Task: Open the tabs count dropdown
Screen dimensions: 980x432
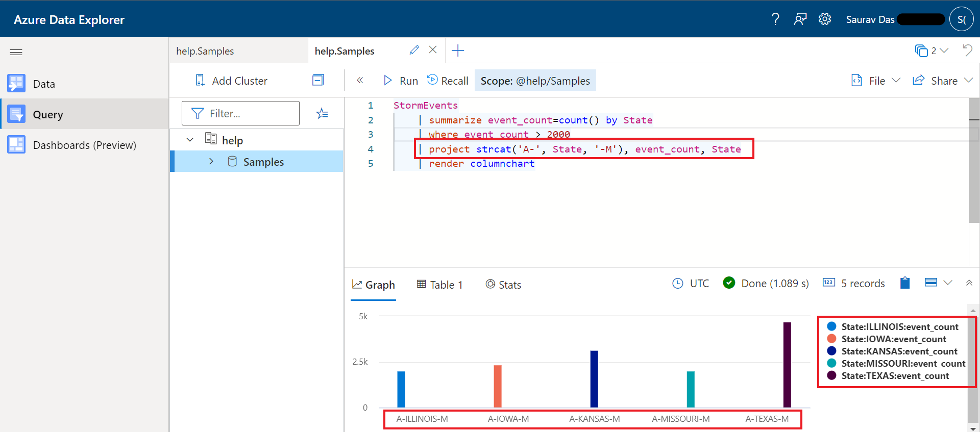Action: point(932,50)
